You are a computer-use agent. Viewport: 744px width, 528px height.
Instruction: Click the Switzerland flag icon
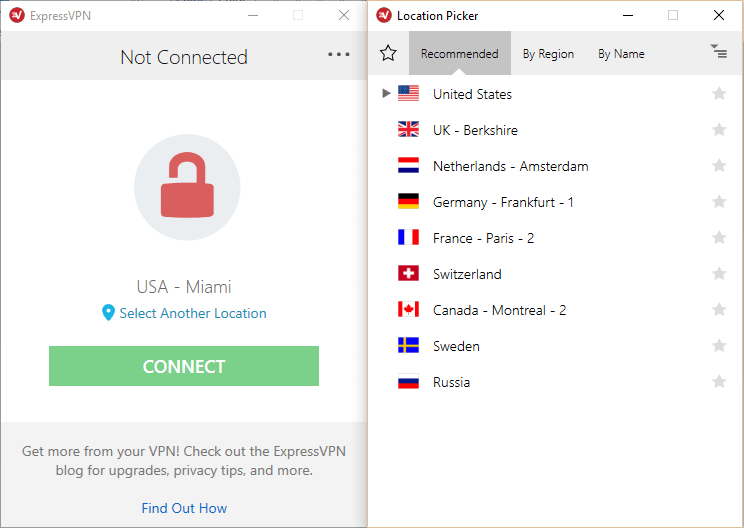point(408,274)
